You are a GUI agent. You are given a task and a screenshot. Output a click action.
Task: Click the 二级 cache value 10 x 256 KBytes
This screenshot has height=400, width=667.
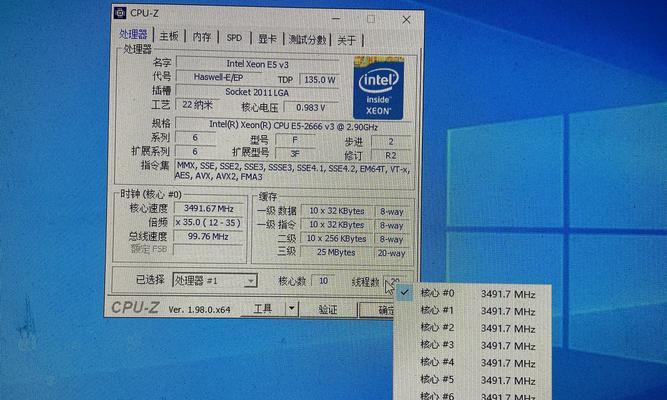point(336,239)
